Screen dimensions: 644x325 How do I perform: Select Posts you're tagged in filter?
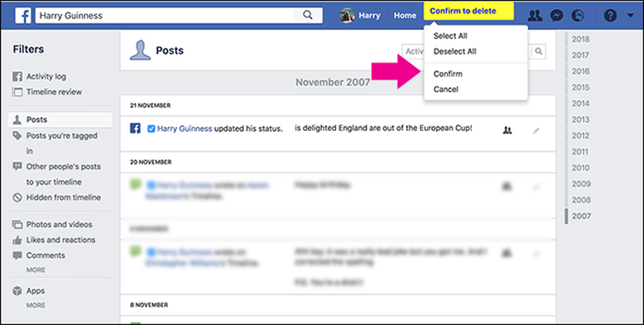coord(55,143)
